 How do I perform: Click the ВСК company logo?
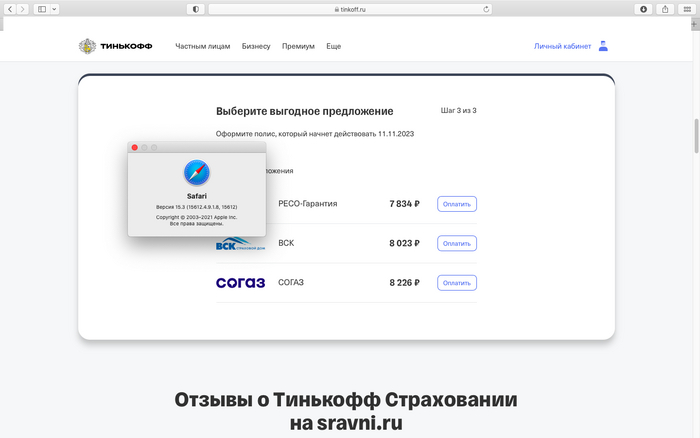pyautogui.click(x=241, y=244)
